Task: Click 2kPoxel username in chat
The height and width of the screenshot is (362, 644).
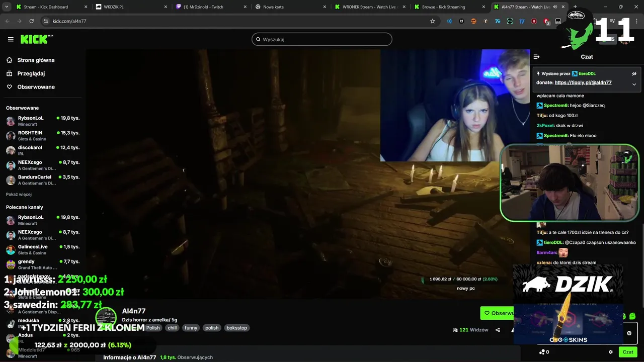Action: tap(544, 125)
